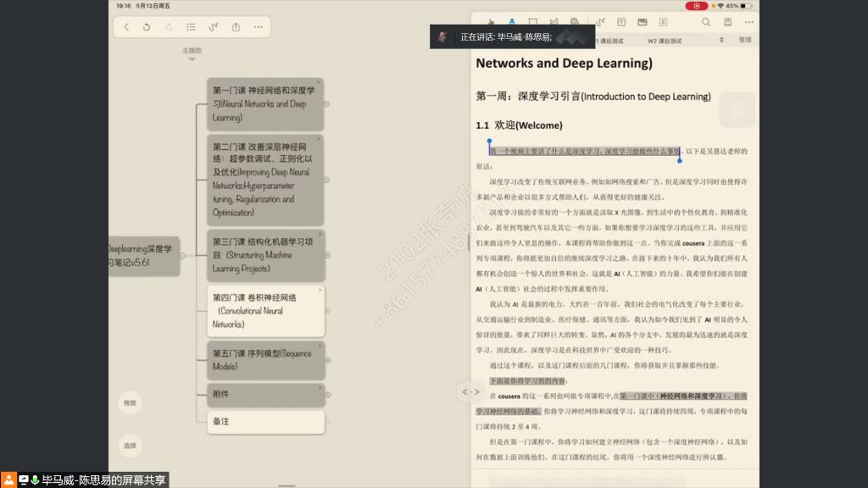Switch to the W2 课后测试 tab
Image resolution: width=868 pixels, height=488 pixels.
[665, 40]
